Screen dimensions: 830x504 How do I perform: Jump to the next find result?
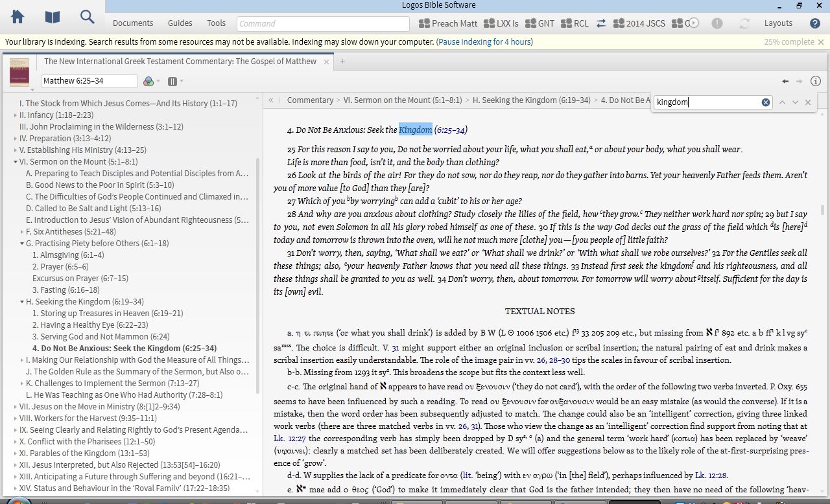[795, 102]
